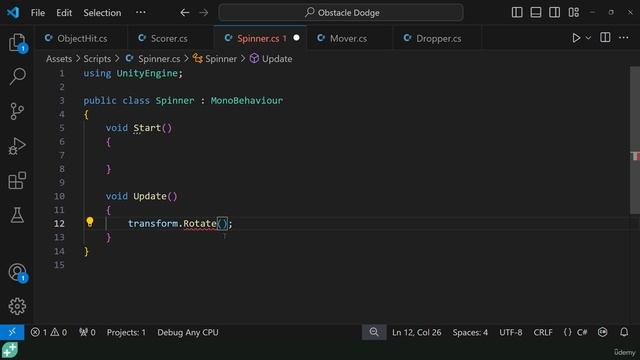Open the Customize Layout control
Screen dimensions: 640x360
573,12
